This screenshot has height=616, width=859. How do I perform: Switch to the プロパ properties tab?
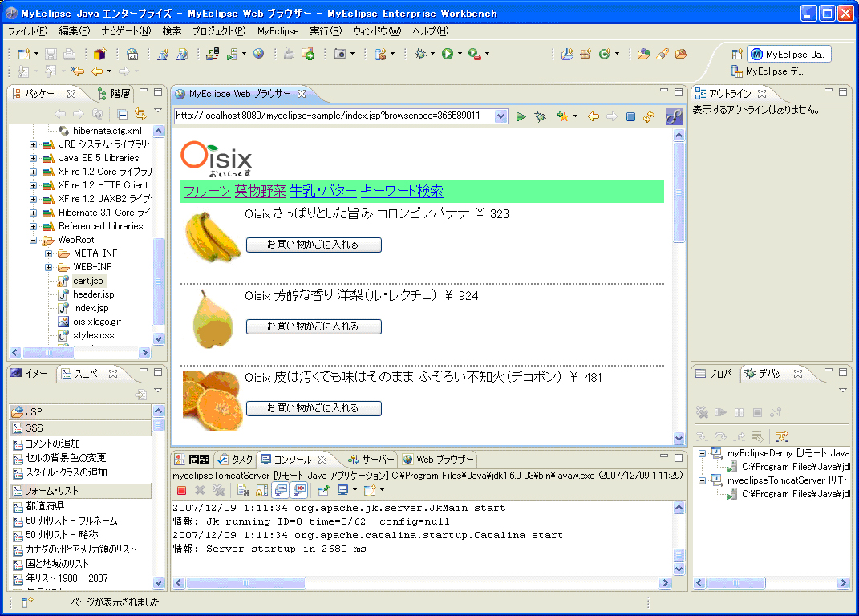click(714, 374)
